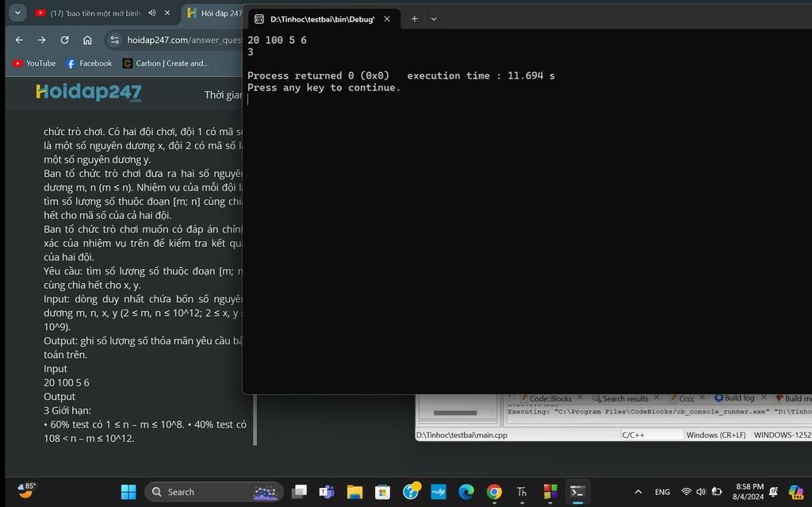812x507 pixels.
Task: Open Chrome home page button
Action: pyautogui.click(x=87, y=40)
